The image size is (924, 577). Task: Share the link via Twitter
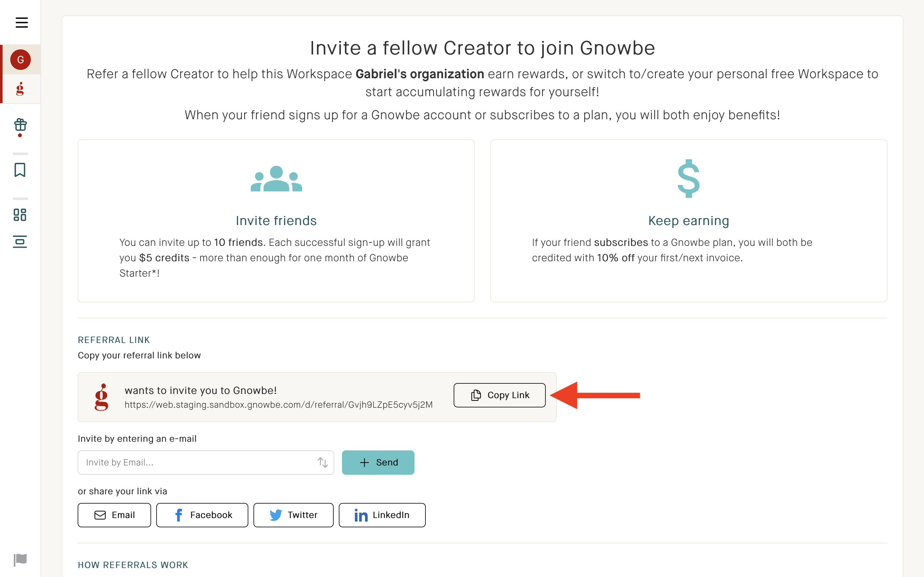click(x=293, y=515)
